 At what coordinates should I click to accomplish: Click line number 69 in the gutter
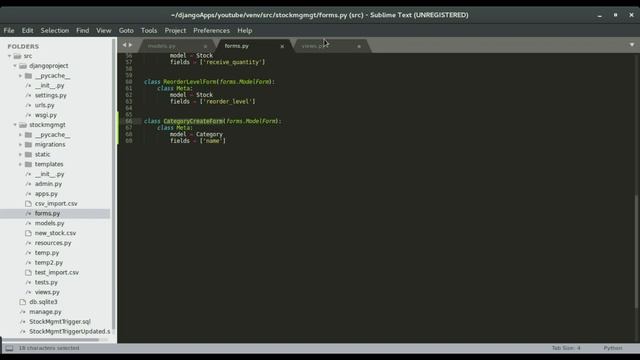129,141
